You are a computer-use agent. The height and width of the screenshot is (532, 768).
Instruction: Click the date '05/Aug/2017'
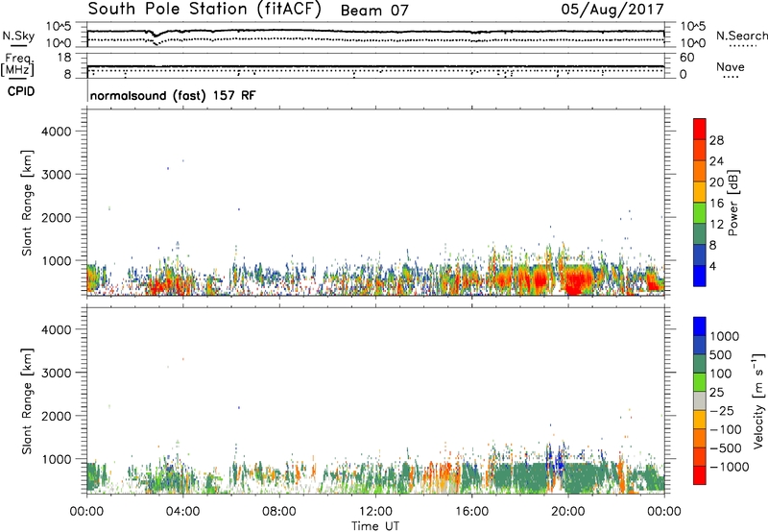[612, 10]
